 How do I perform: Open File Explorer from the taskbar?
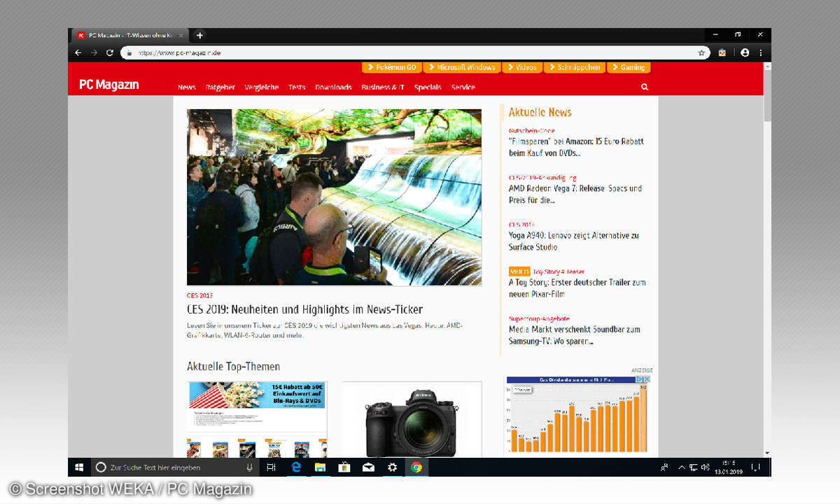coord(320,467)
